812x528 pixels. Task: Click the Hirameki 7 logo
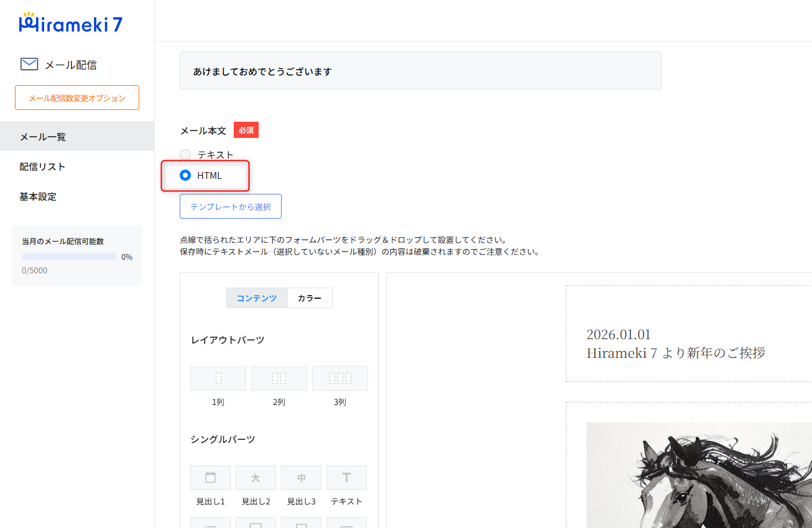(71, 23)
